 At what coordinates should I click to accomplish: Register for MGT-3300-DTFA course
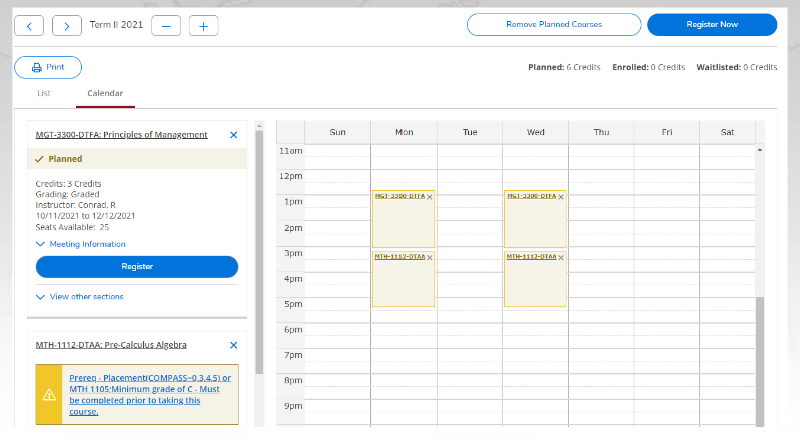coord(137,266)
